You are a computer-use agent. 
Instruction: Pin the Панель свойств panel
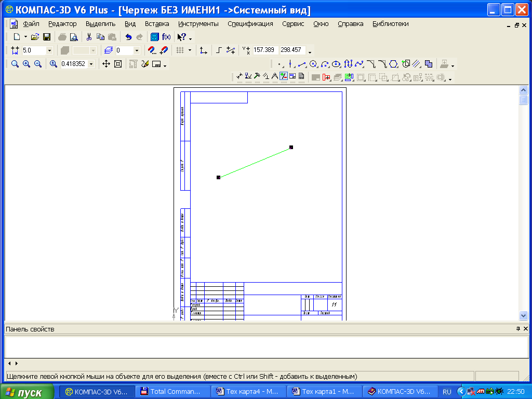click(518, 328)
